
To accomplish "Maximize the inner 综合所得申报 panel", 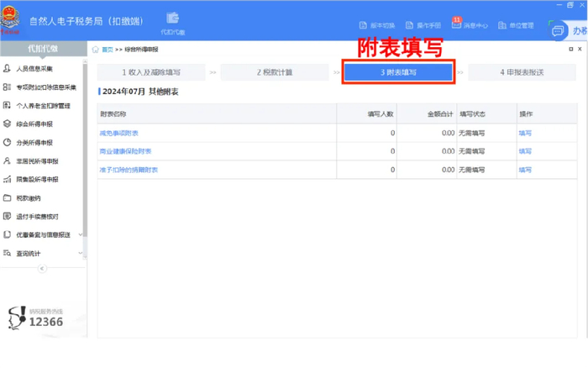I will point(571,49).
